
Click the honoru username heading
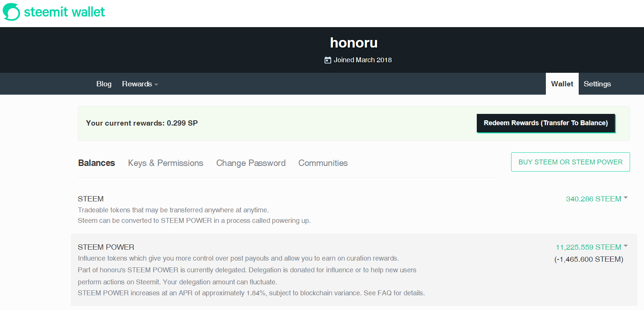354,43
